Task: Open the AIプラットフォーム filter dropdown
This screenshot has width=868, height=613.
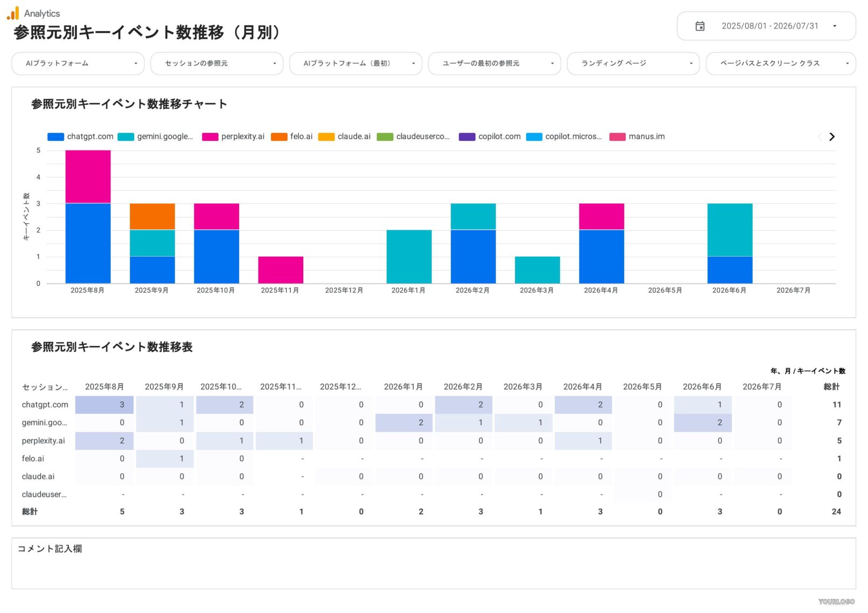Action: pyautogui.click(x=78, y=64)
